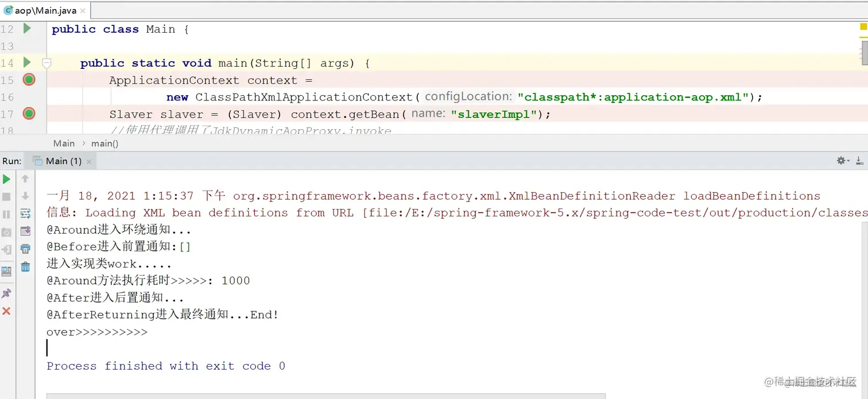
Task: Click the down stack trace arrow
Action: 25,196
